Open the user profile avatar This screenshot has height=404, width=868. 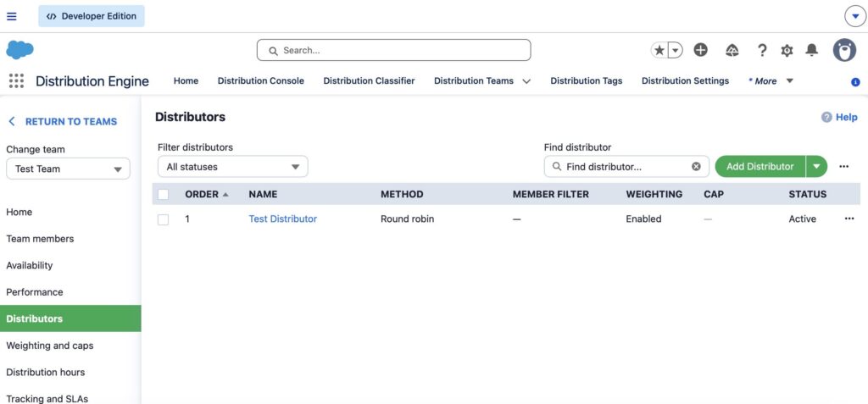click(845, 50)
